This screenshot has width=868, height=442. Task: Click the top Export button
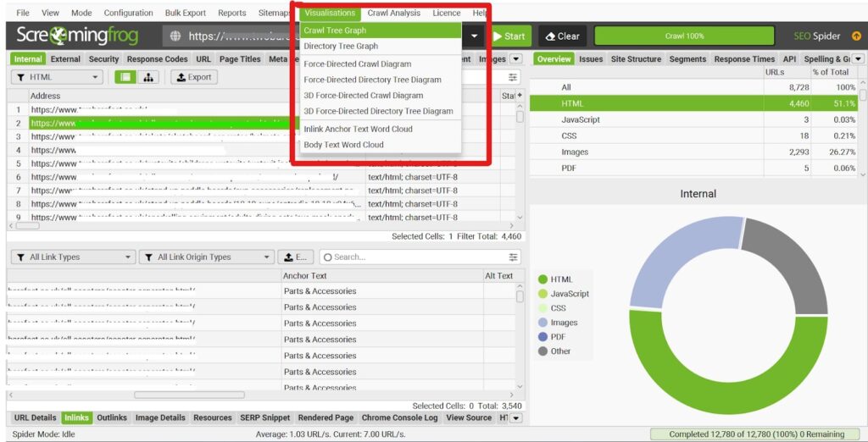(x=194, y=77)
